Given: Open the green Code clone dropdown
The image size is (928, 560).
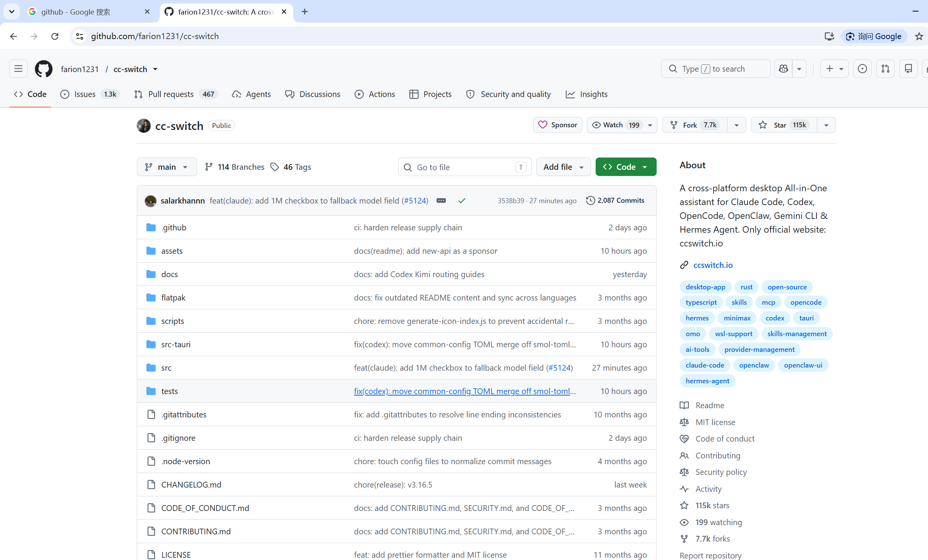Looking at the screenshot, I should coord(626,167).
